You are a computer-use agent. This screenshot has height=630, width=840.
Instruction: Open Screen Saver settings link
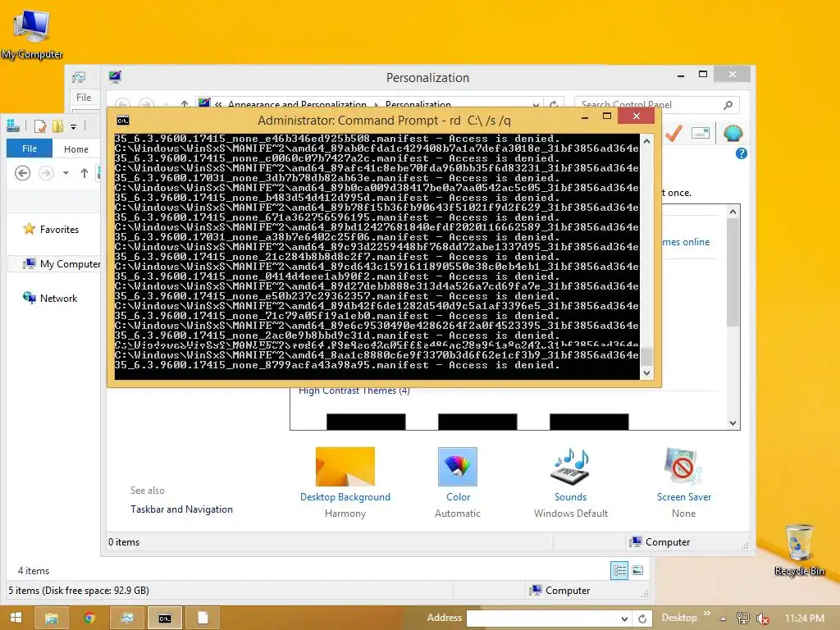pyautogui.click(x=684, y=497)
